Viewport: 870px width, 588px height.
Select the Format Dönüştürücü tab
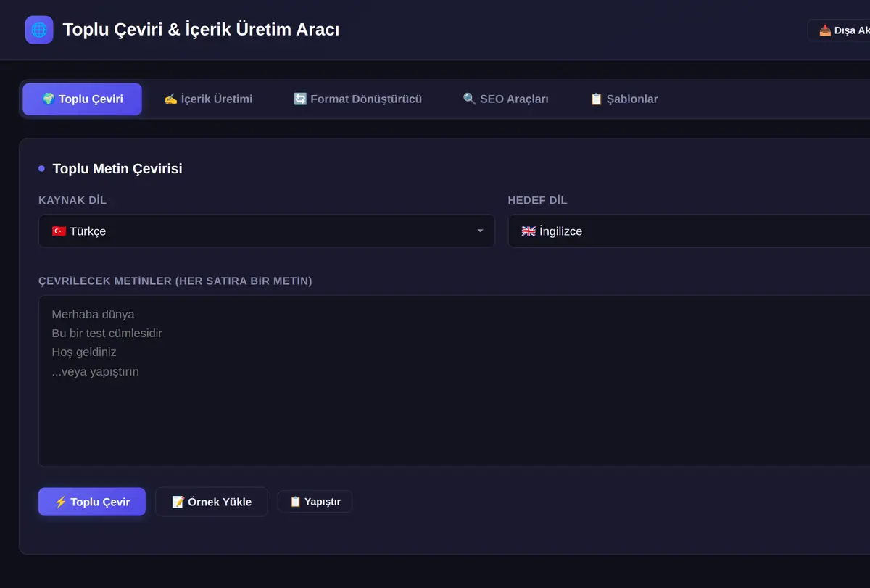coord(357,99)
